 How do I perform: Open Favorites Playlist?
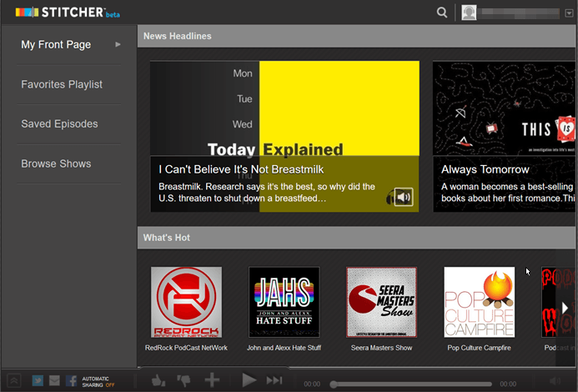tap(62, 84)
